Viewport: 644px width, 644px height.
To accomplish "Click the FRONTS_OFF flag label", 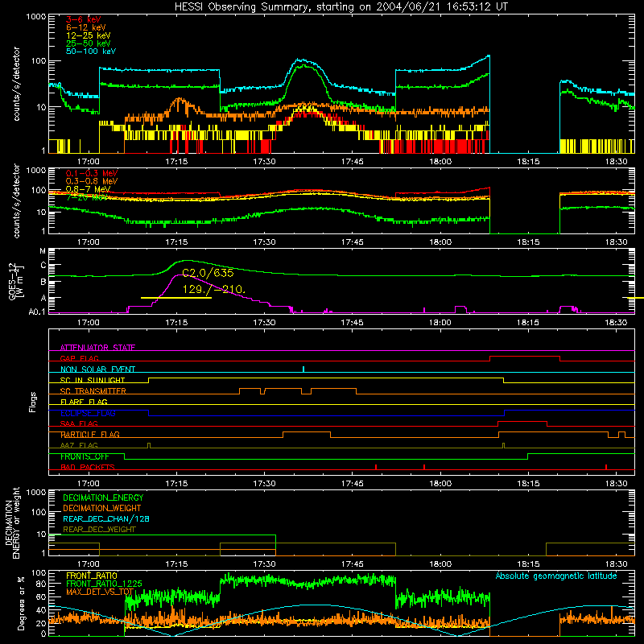I will (85, 456).
